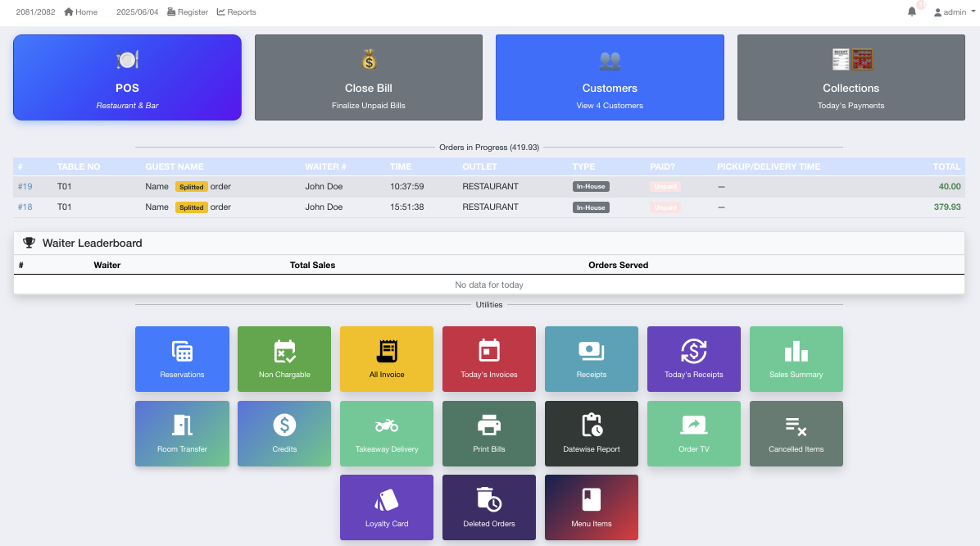Open order link #18

point(25,207)
